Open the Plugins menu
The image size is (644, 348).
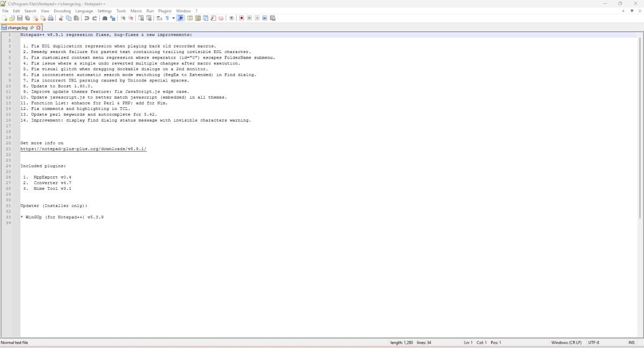click(165, 11)
